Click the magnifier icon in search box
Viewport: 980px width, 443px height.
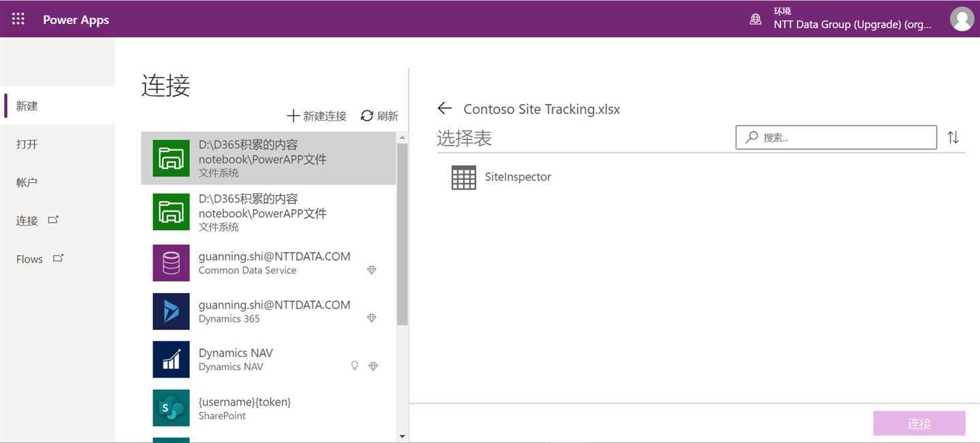(x=751, y=137)
